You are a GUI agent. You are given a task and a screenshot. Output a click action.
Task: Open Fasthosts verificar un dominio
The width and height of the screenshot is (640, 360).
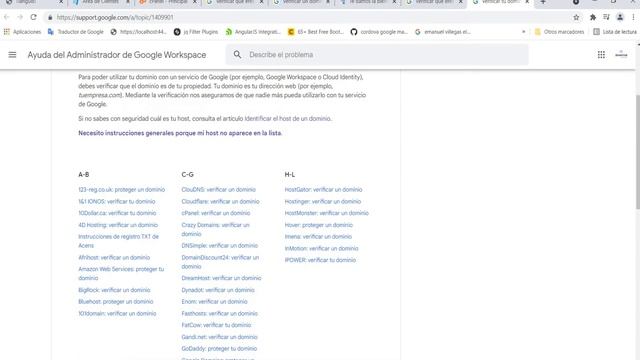point(220,313)
